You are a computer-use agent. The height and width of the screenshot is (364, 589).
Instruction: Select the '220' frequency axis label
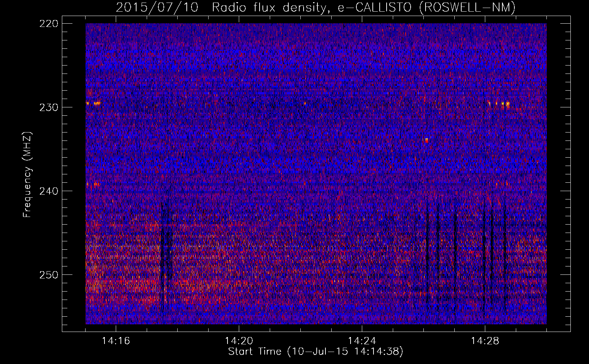[48, 24]
